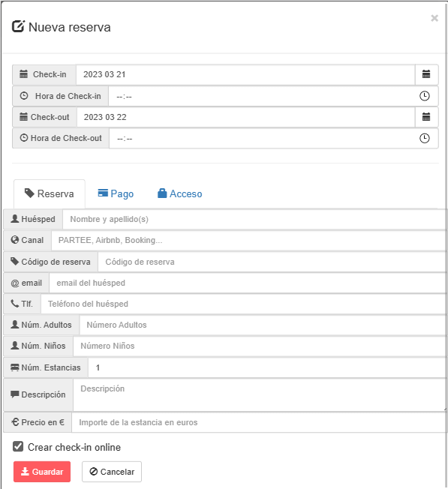Click the Cancelar button
The width and height of the screenshot is (448, 489).
[112, 472]
